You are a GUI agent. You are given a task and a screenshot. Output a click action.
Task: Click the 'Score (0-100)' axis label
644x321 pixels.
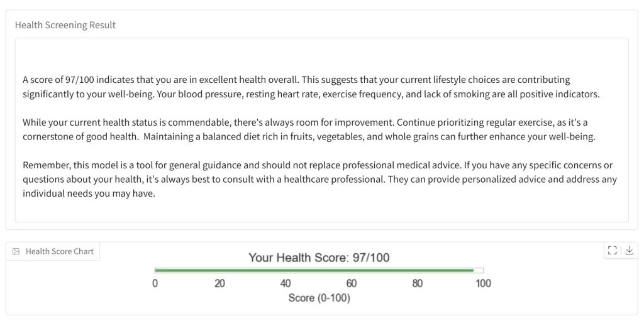tap(319, 298)
